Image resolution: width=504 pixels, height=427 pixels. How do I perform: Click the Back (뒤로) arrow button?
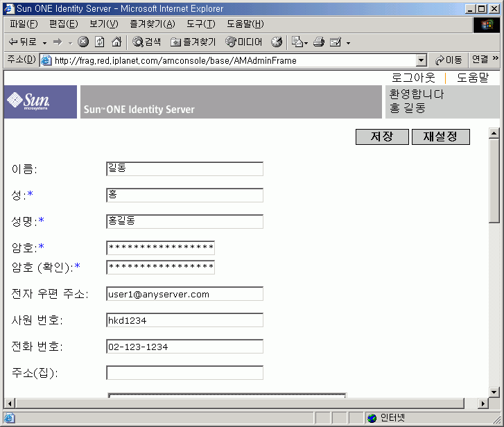22,42
